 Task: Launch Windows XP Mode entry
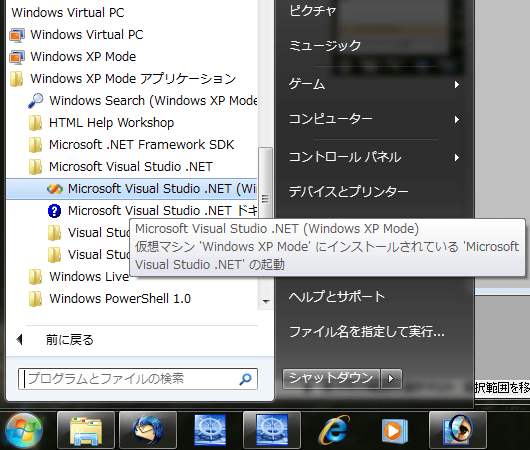[x=83, y=56]
